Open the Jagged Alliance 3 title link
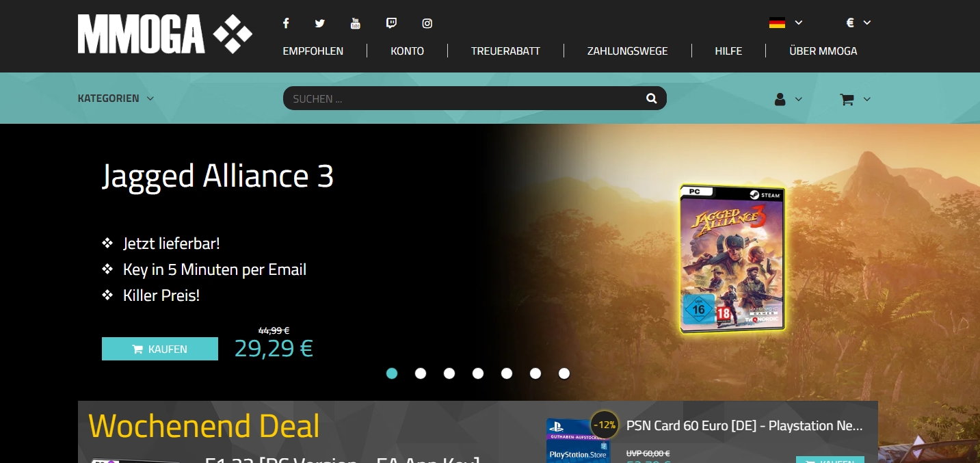Viewport: 980px width, 463px height. tap(218, 177)
